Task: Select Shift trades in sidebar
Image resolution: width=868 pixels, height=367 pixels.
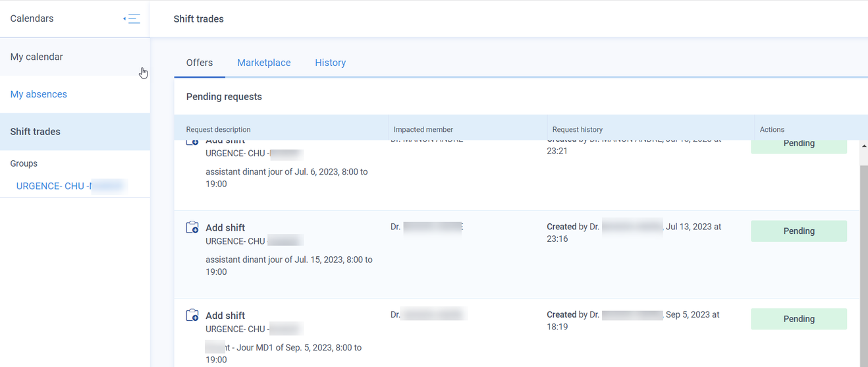Action: (x=75, y=132)
